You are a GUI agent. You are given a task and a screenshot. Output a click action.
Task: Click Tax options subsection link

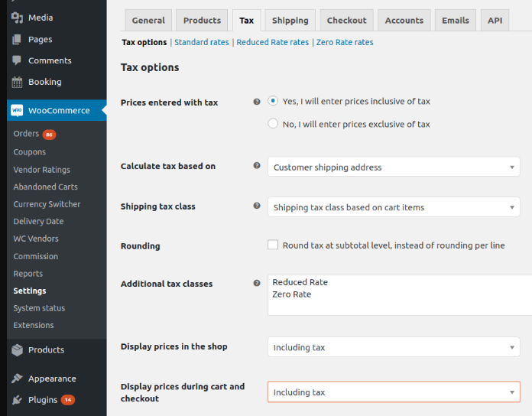coord(144,42)
